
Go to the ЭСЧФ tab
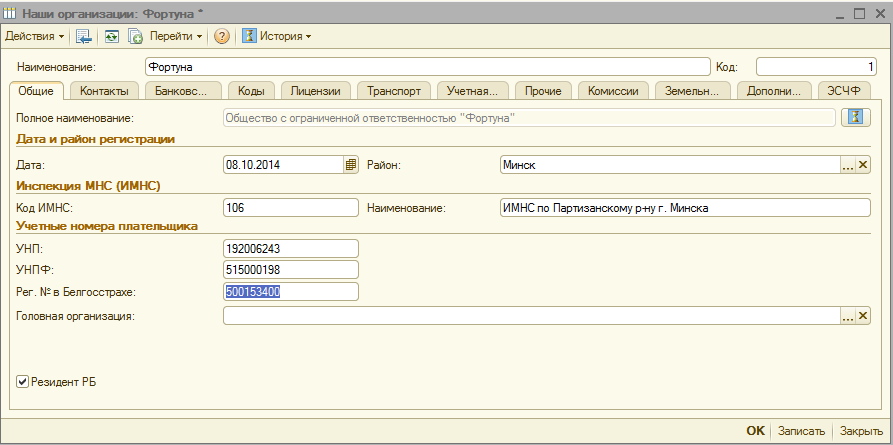coord(843,91)
